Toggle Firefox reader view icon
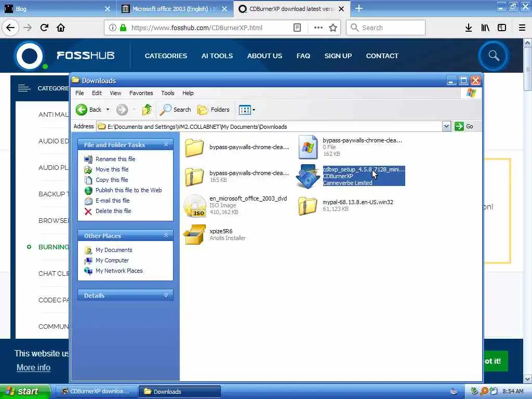The image size is (532, 399). (x=297, y=28)
